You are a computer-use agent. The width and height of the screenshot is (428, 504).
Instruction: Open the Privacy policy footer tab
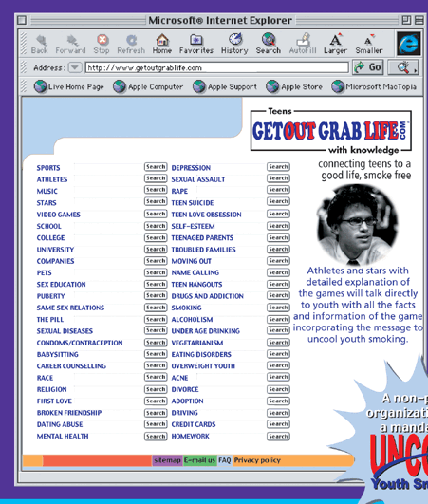[257, 460]
